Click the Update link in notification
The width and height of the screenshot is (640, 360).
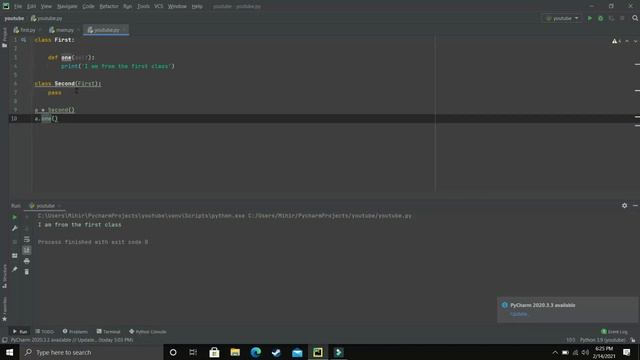[519, 314]
